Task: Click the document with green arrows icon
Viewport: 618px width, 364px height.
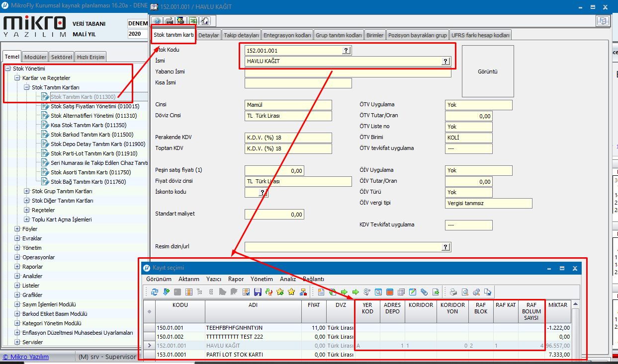Action: tap(333, 292)
